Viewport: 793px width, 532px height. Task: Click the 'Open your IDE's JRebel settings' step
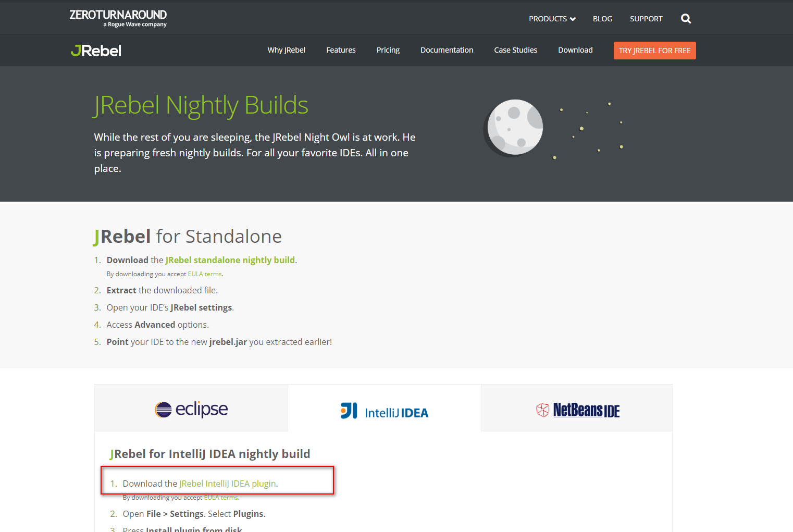(170, 307)
